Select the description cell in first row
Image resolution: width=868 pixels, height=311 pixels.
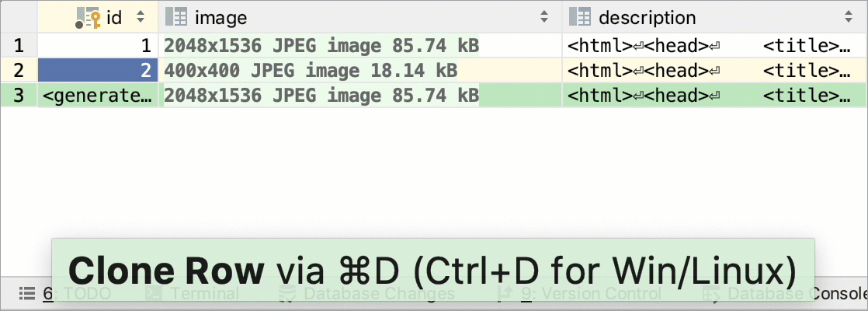[x=715, y=45]
